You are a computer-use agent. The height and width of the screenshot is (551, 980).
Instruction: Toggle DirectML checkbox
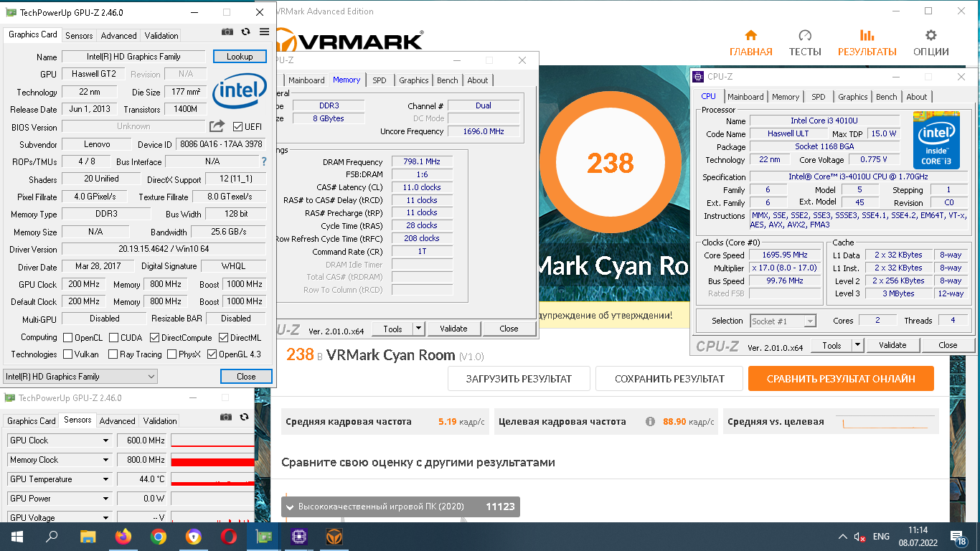[x=223, y=338]
